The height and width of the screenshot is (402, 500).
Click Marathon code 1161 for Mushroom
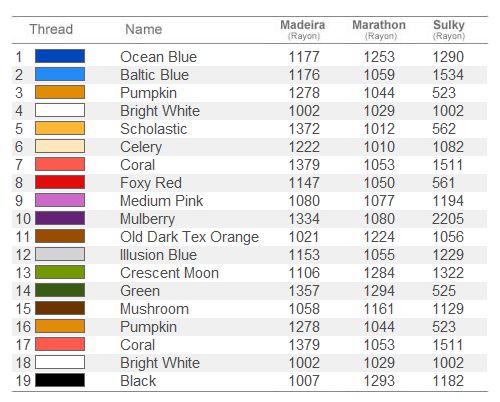[x=379, y=309]
